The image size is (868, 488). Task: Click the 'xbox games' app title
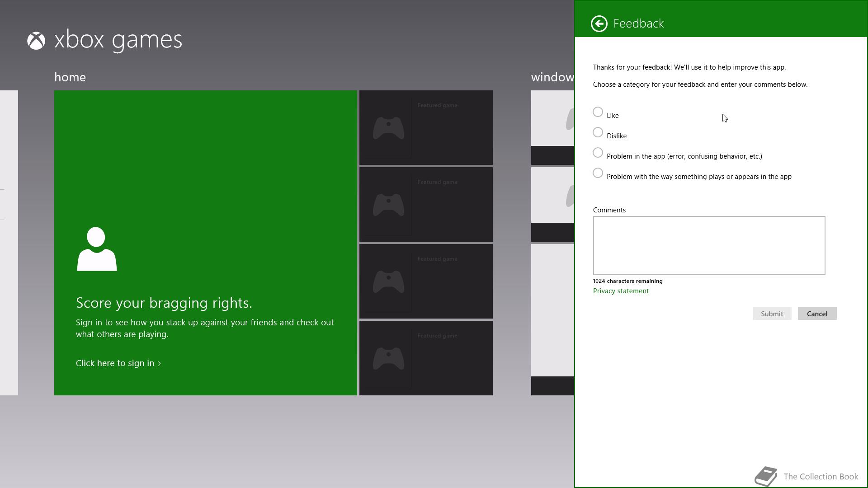point(118,40)
